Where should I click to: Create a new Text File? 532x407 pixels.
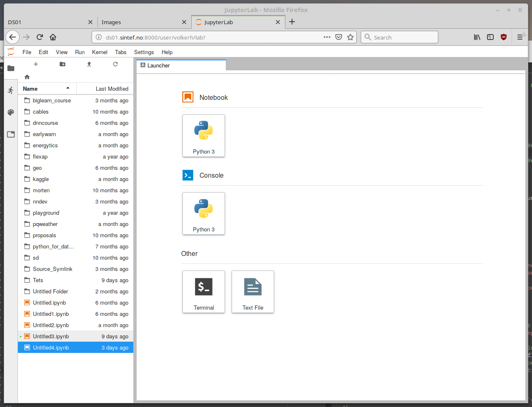(253, 291)
